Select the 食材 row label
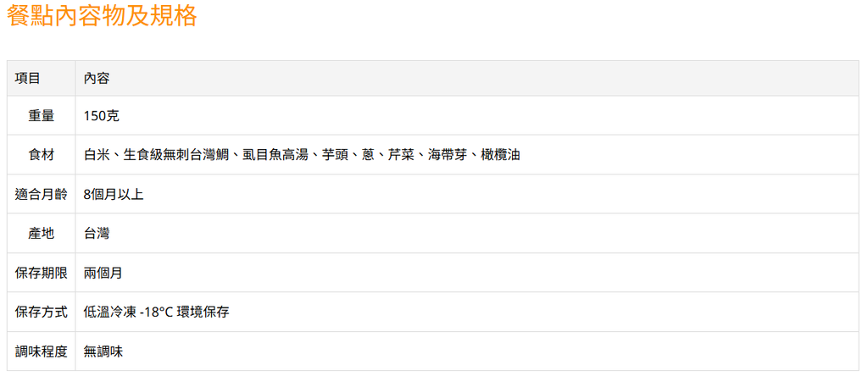The width and height of the screenshot is (868, 376). pyautogui.click(x=42, y=155)
